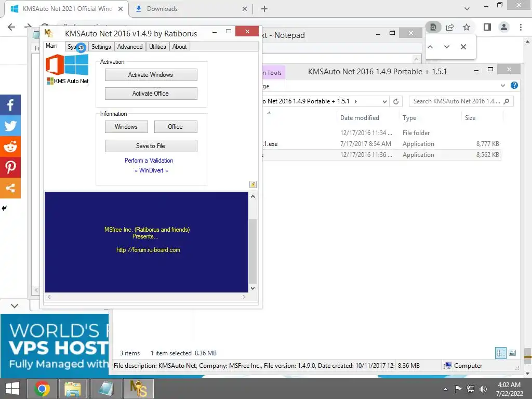Viewport: 532px width, 399px height.
Task: Refresh the Explorer folder view
Action: click(395, 101)
